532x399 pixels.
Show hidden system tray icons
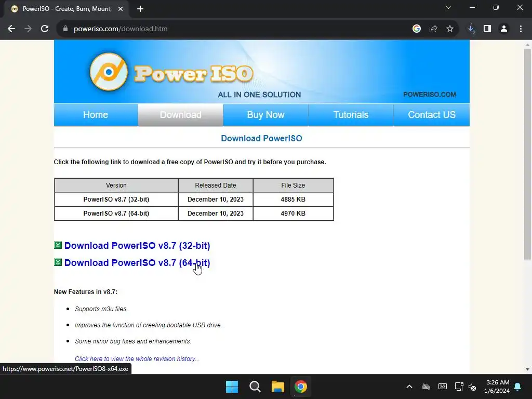(409, 387)
